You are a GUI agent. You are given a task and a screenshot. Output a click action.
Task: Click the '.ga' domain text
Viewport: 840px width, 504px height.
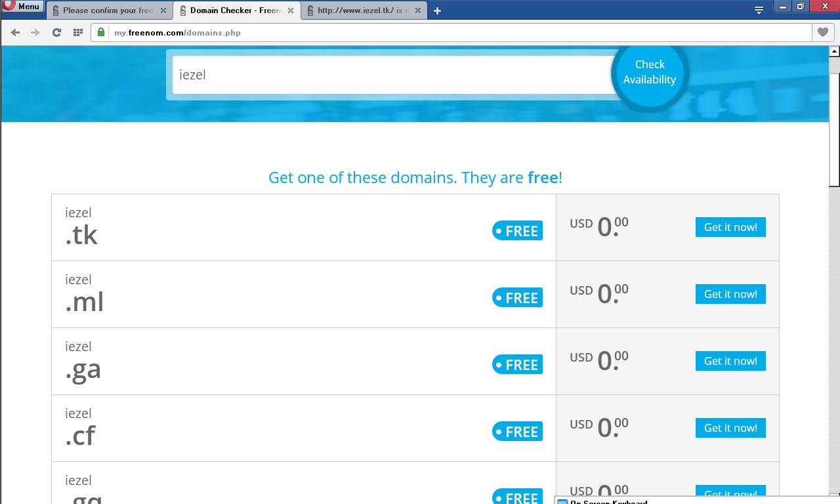pos(83,370)
